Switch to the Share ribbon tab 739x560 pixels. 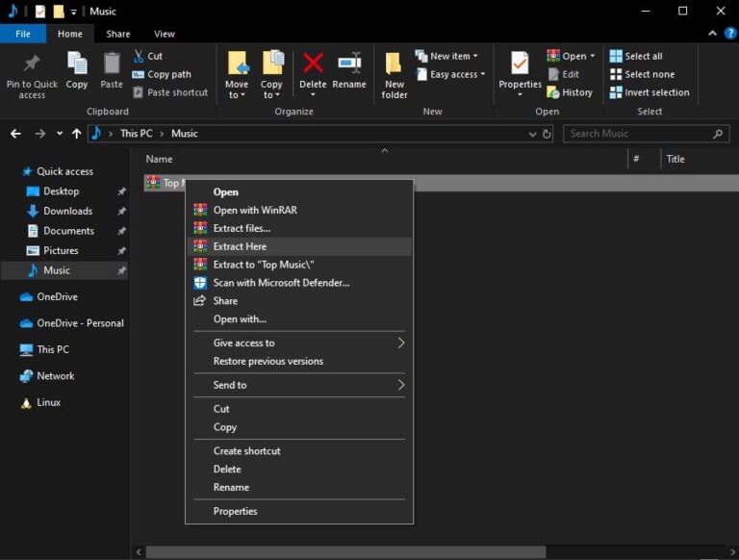pos(118,34)
